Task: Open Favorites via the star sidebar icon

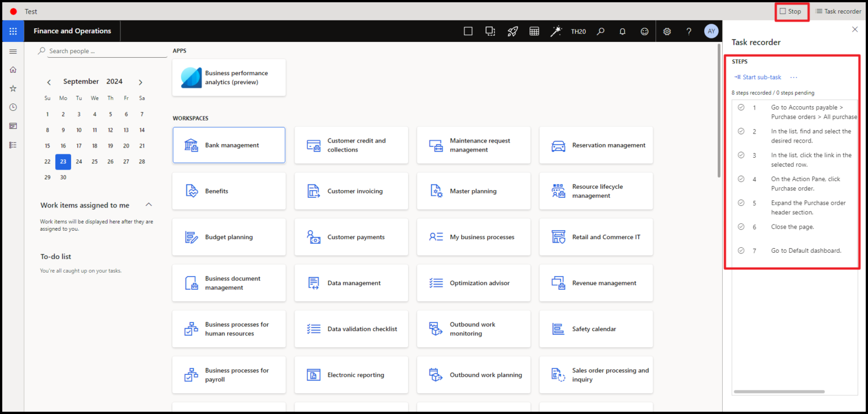Action: [x=12, y=88]
